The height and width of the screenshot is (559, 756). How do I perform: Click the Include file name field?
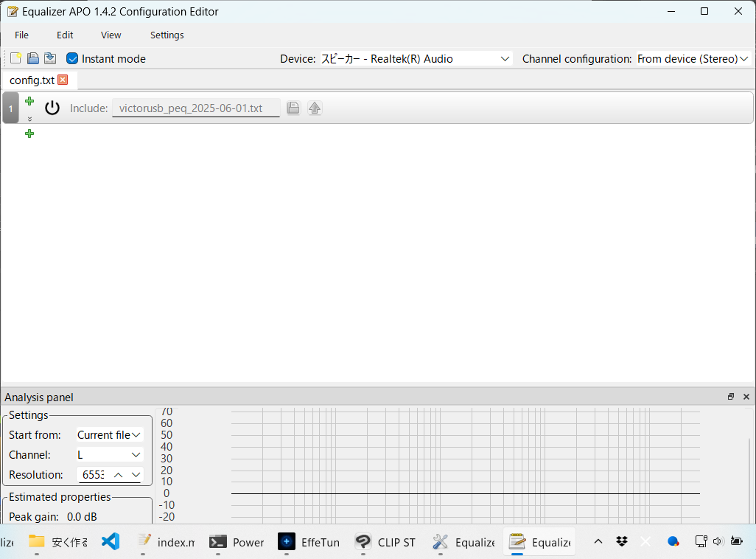(x=196, y=108)
